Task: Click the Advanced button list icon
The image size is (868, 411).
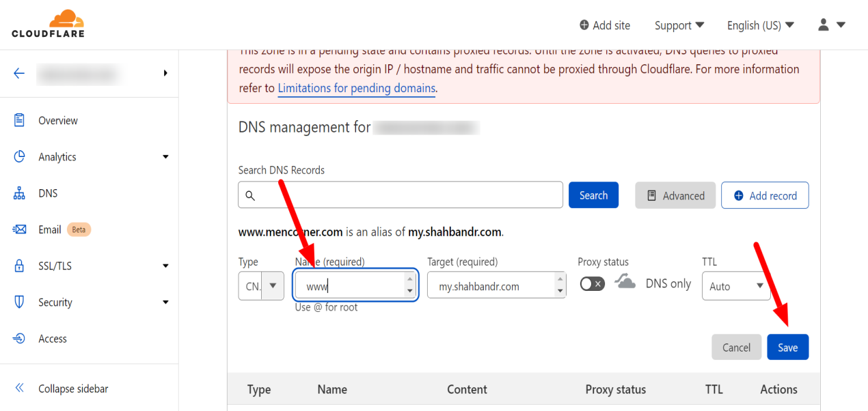Action: (651, 195)
